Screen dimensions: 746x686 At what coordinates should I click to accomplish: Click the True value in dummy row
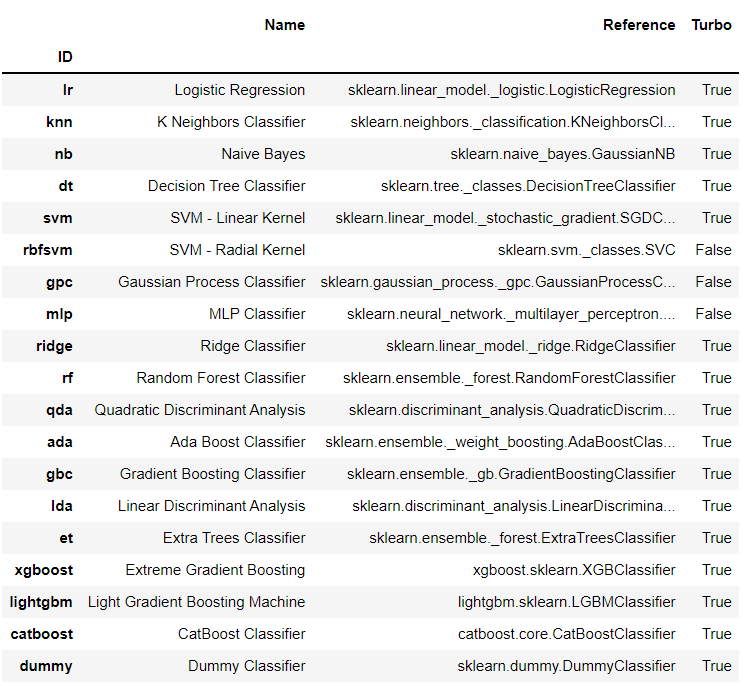pyautogui.click(x=717, y=666)
